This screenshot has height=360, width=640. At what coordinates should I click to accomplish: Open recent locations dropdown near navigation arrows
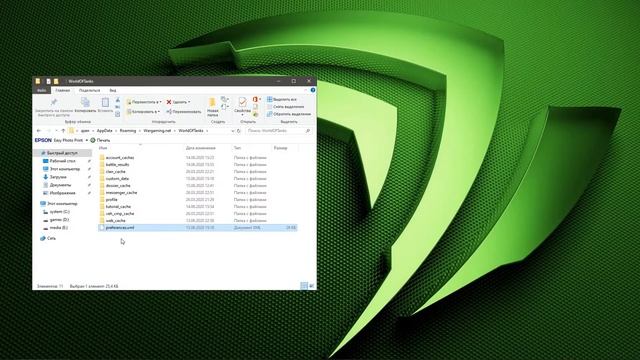[56, 131]
